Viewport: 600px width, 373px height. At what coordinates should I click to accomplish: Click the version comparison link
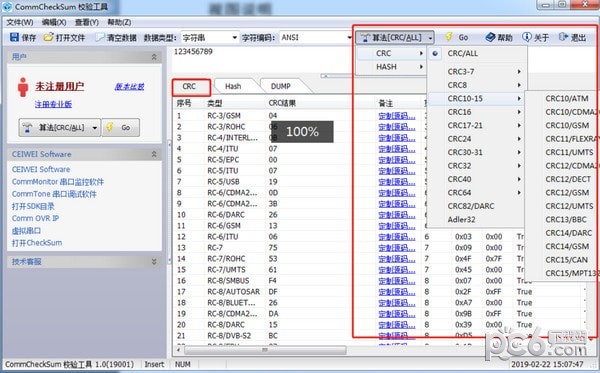tap(129, 87)
